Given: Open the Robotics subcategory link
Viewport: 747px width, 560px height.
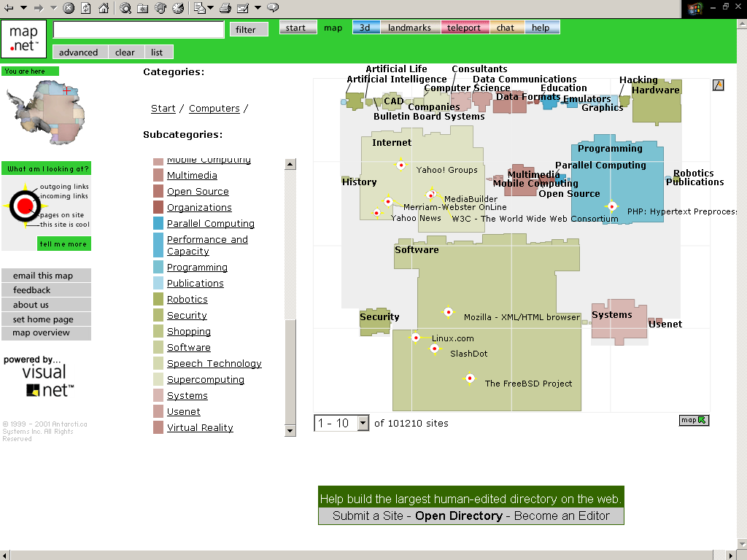Looking at the screenshot, I should tap(187, 299).
